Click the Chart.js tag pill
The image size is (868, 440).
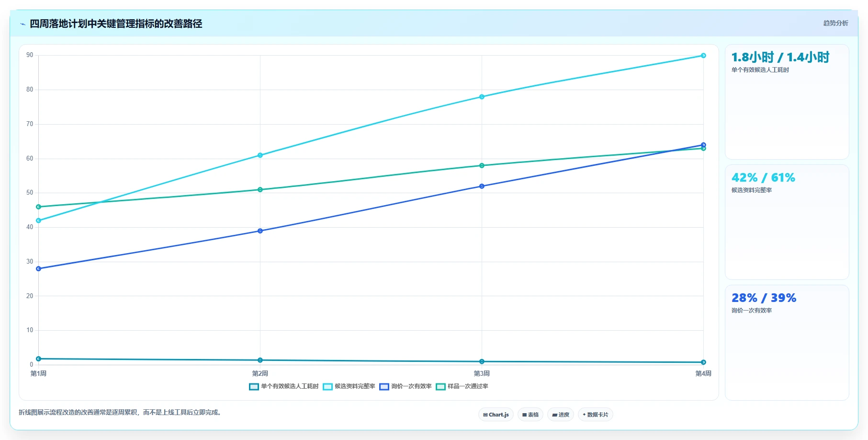(496, 415)
